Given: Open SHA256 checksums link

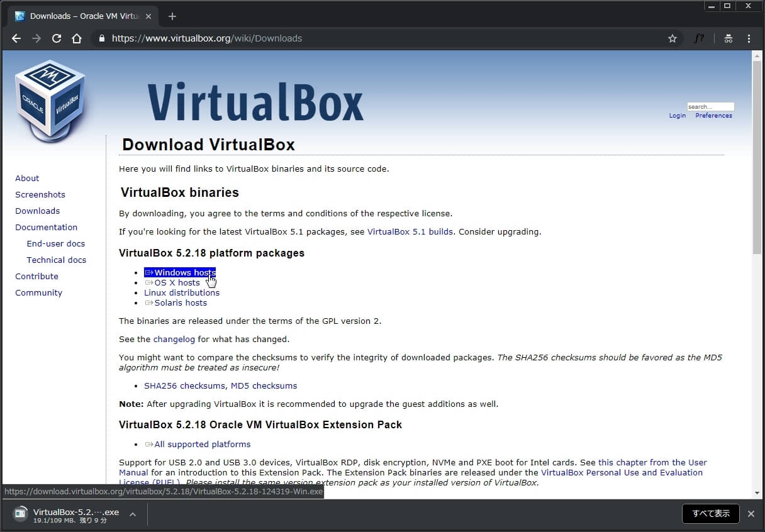Looking at the screenshot, I should (184, 385).
